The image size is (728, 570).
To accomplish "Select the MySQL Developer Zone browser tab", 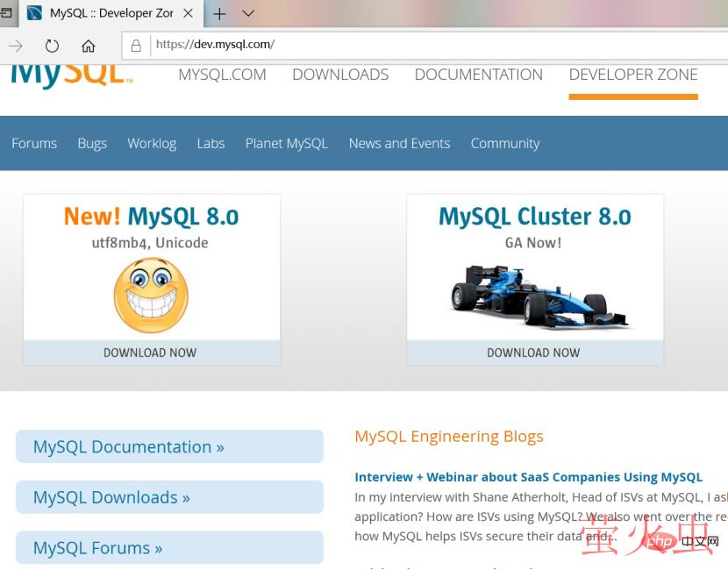I will coord(105,13).
